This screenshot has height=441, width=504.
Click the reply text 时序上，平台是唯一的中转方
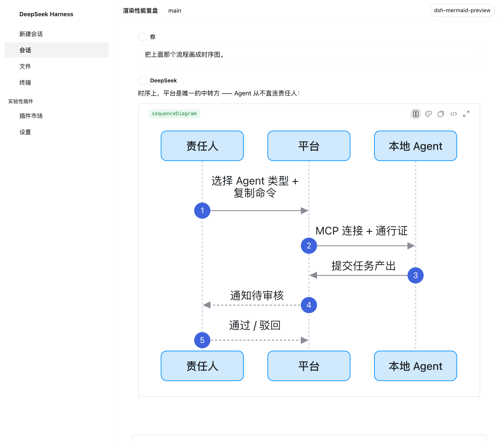(x=179, y=93)
